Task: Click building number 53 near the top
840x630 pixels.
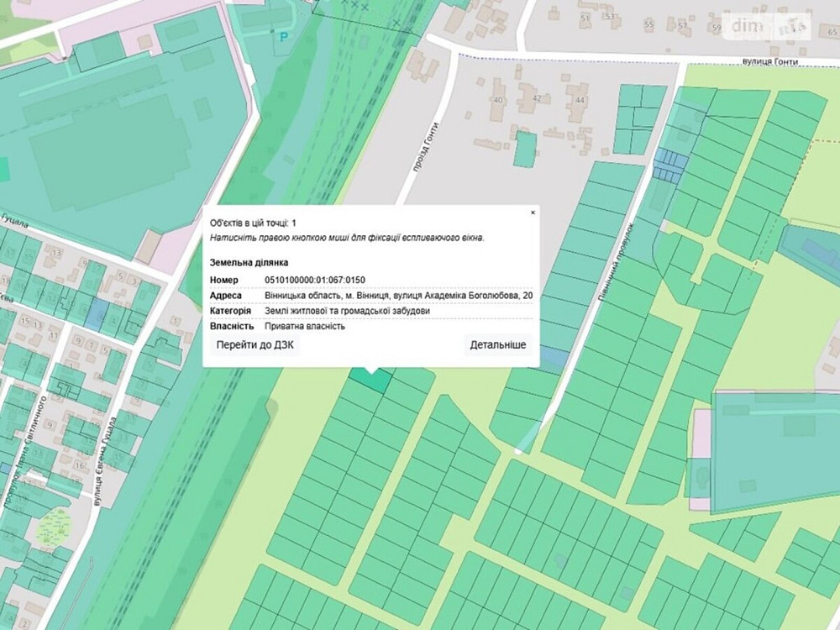Action: (610, 17)
